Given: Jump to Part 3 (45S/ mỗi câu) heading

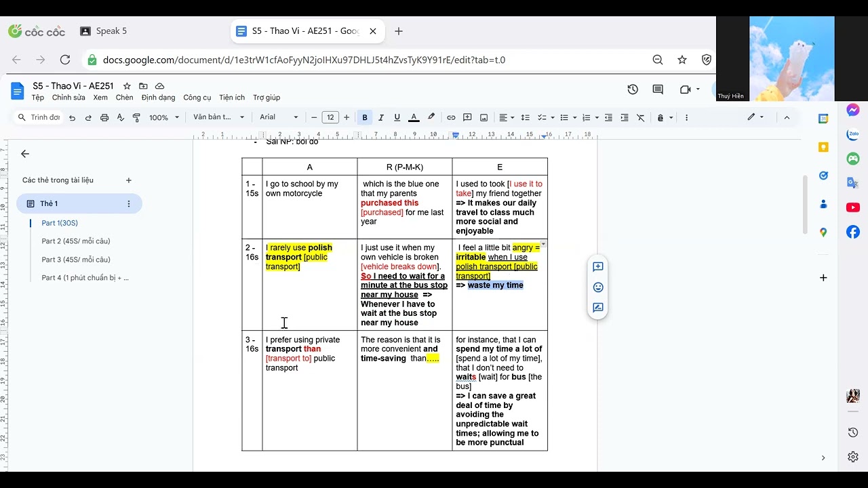Looking at the screenshot, I should (x=76, y=260).
